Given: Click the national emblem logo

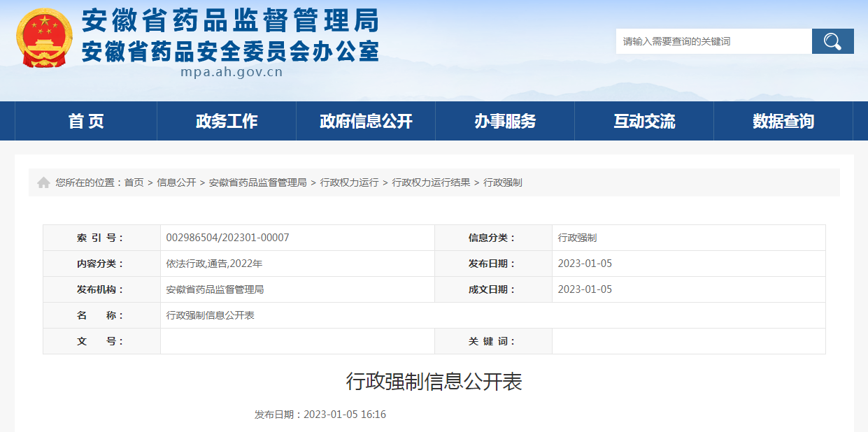Looking at the screenshot, I should [x=45, y=38].
